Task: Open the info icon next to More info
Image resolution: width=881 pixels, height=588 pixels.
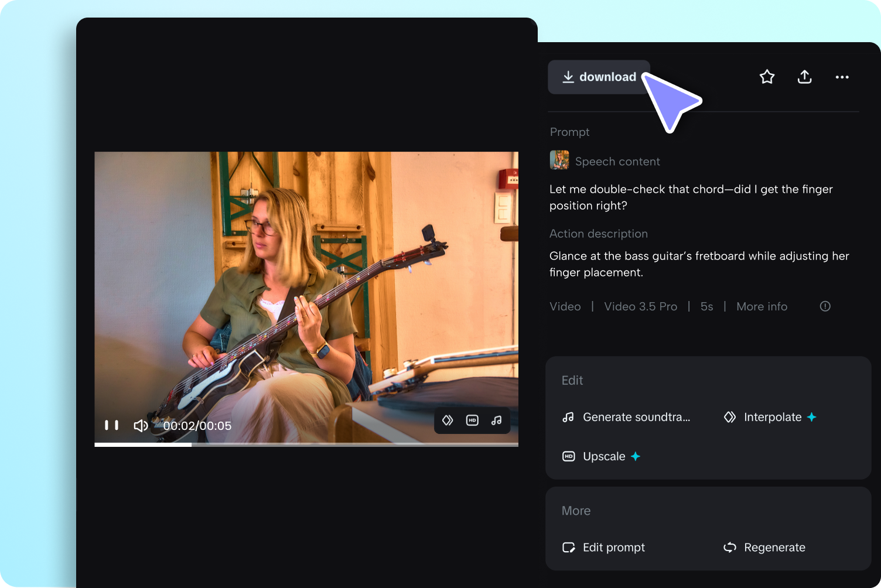Action: pyautogui.click(x=825, y=306)
